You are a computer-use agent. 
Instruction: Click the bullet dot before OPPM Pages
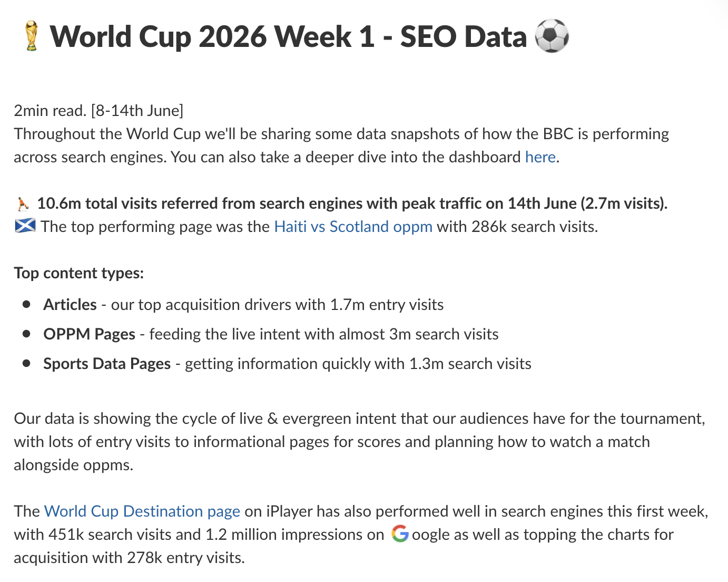coord(27,334)
